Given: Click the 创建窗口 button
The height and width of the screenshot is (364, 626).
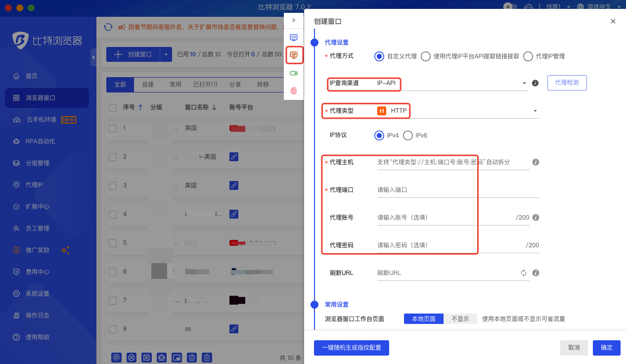Looking at the screenshot, I should (x=133, y=54).
